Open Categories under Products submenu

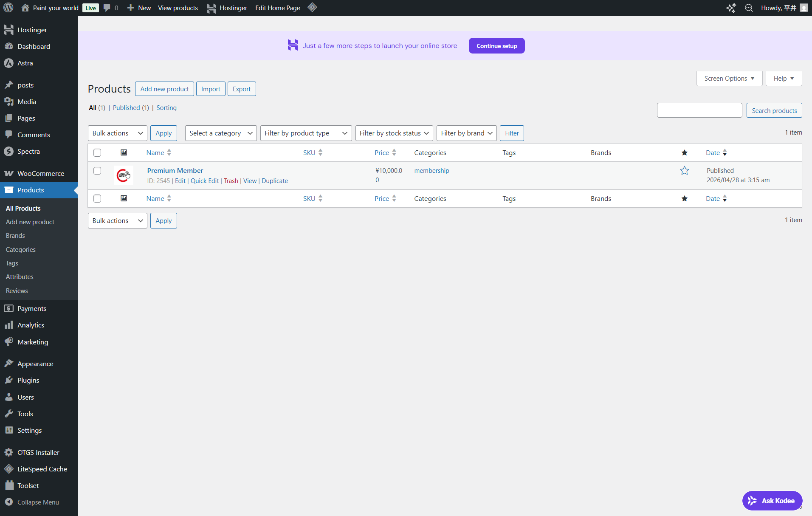(21, 249)
